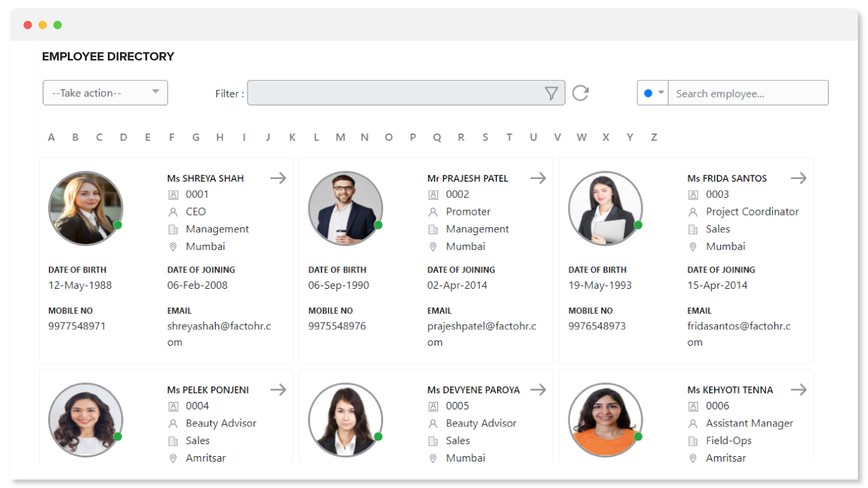This screenshot has height=488, width=868.
Task: Open Prajesh Patel's profile arrow
Action: (x=538, y=178)
